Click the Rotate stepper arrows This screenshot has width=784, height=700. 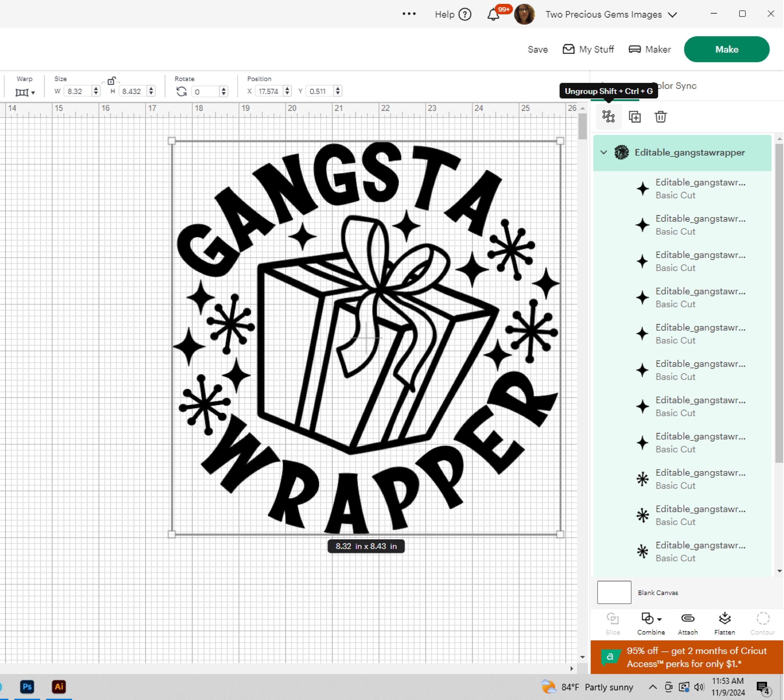[223, 91]
